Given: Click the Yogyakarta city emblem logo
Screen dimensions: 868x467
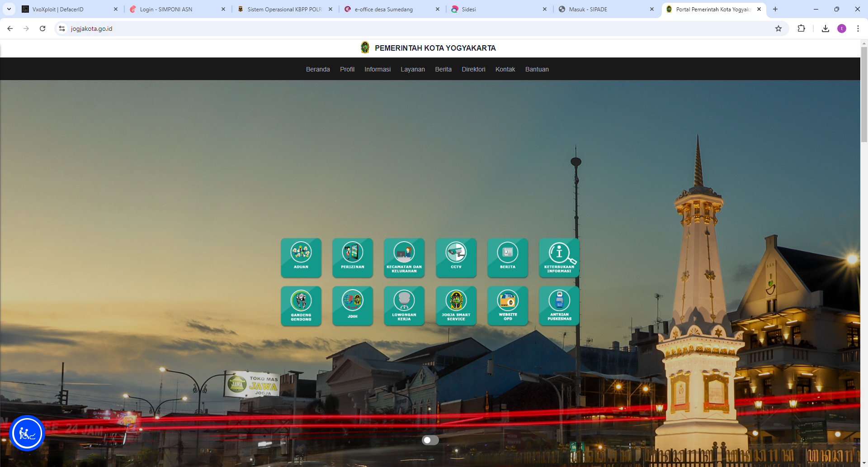Looking at the screenshot, I should point(365,48).
